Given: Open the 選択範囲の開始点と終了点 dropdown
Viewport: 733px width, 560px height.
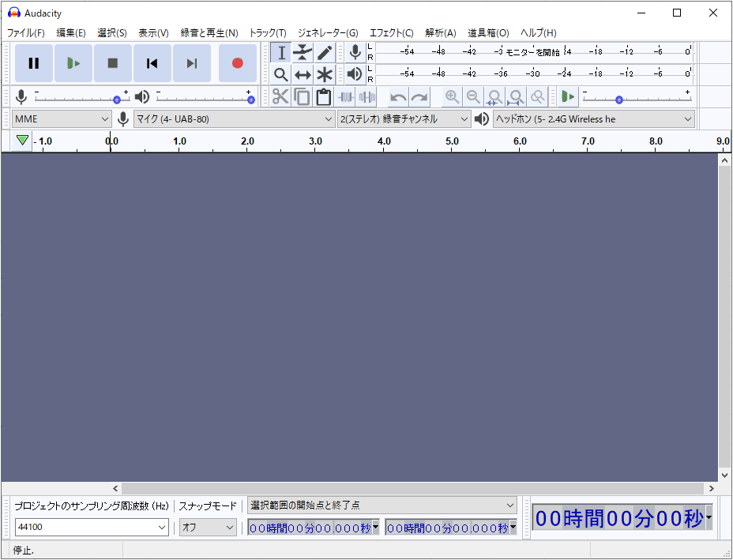Looking at the screenshot, I should pyautogui.click(x=382, y=506).
